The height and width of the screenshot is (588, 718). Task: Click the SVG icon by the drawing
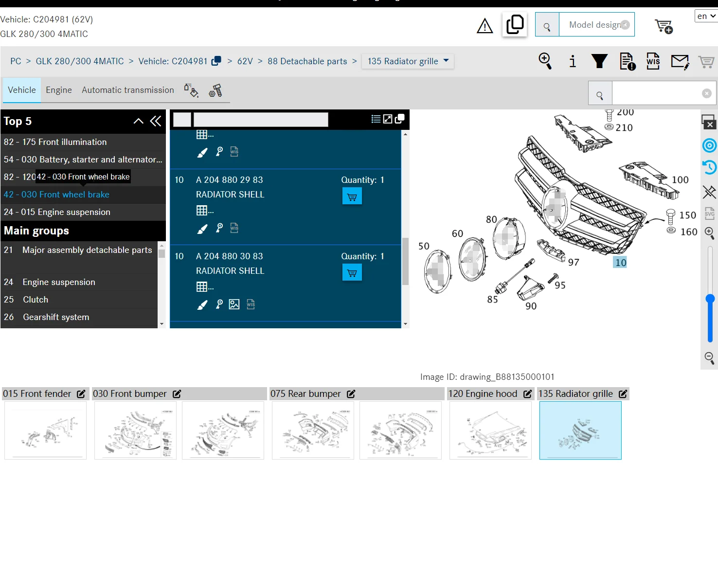(709, 214)
